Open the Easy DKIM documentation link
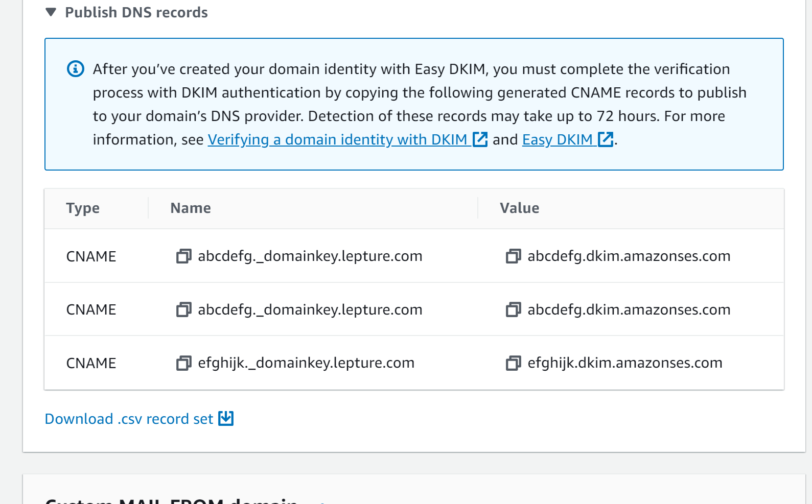 (557, 139)
